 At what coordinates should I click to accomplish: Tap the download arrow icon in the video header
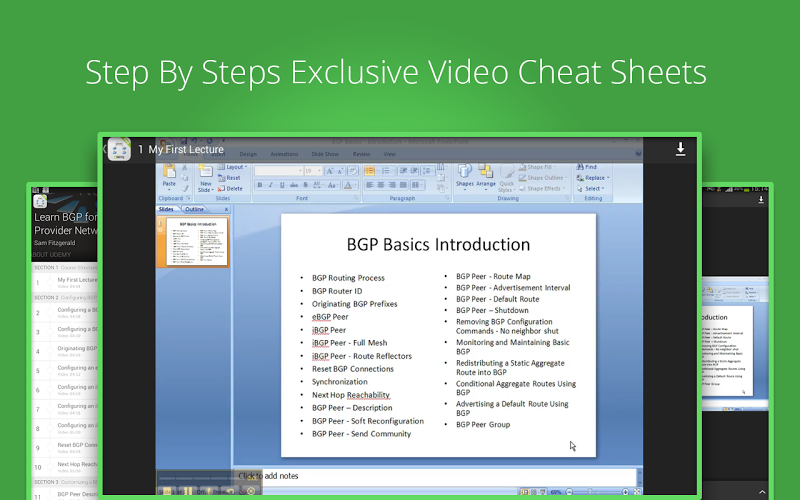(680, 149)
